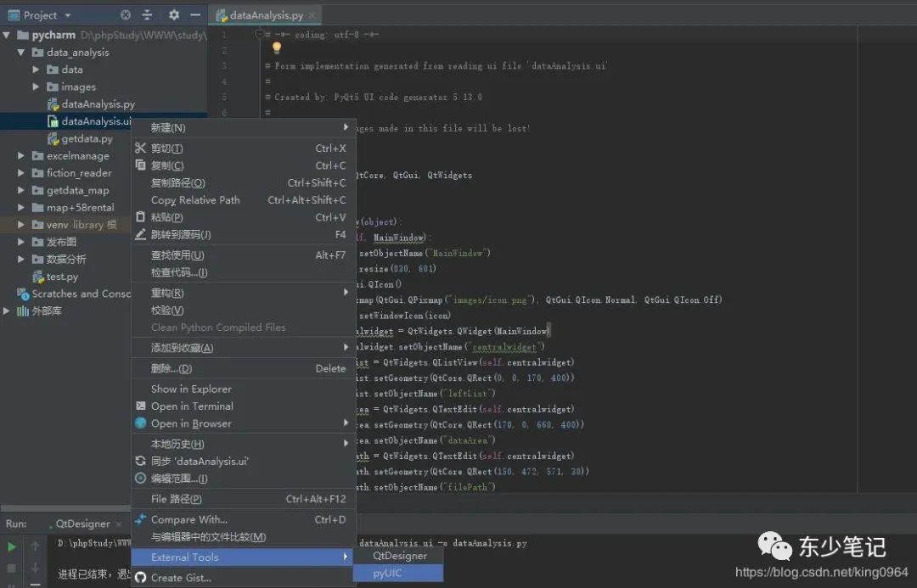This screenshot has width=917, height=588.
Task: Click the up arrow icon in Run panel
Action: coord(35,546)
